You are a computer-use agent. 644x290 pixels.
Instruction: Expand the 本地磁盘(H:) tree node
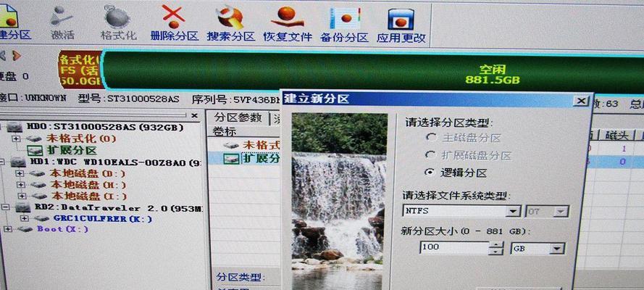20,186
